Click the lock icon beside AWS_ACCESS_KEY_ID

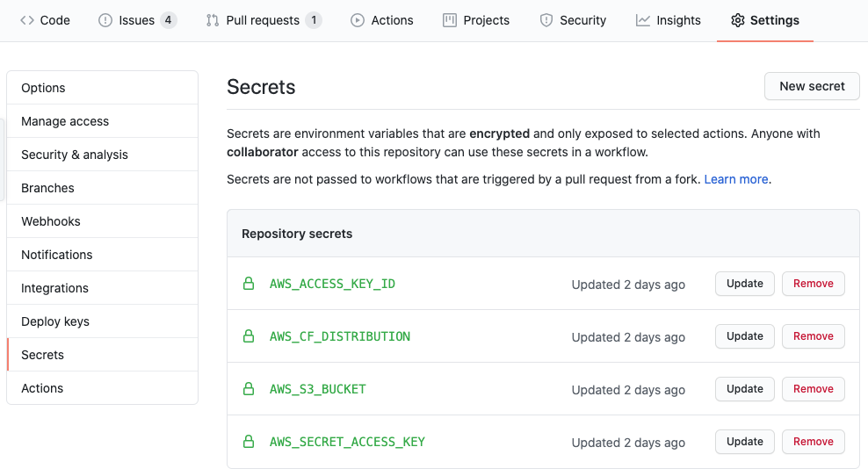249,284
